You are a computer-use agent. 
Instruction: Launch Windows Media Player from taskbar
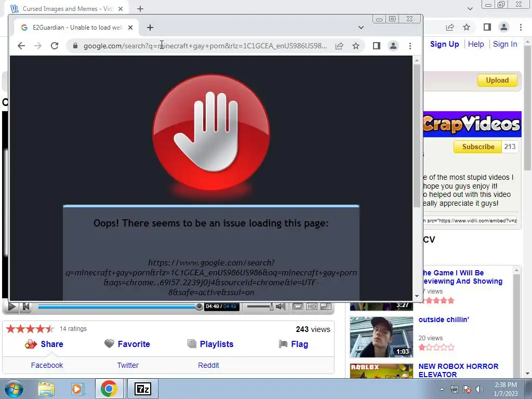click(x=77, y=389)
